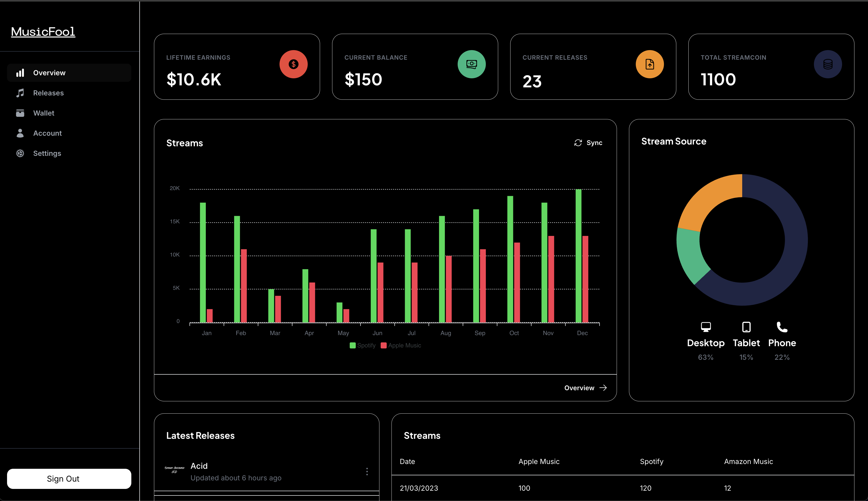The height and width of the screenshot is (501, 868).
Task: Click the red dollar Lifetime Earnings icon
Action: pos(293,64)
